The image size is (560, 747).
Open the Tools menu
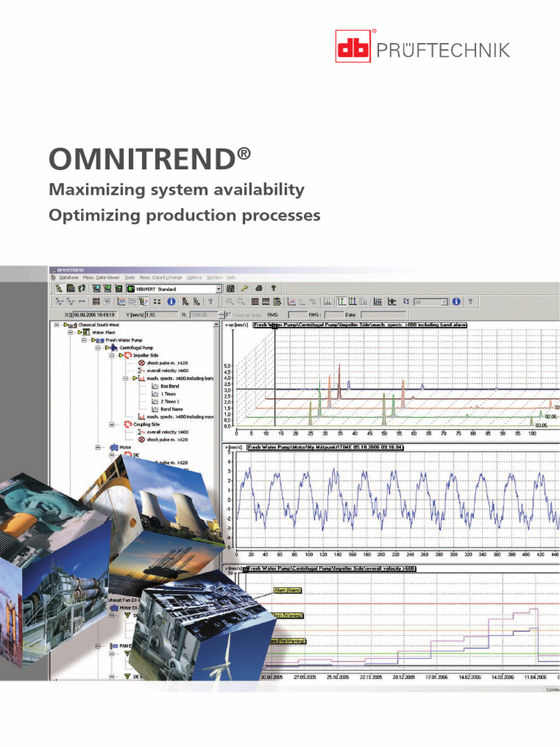pos(130,277)
